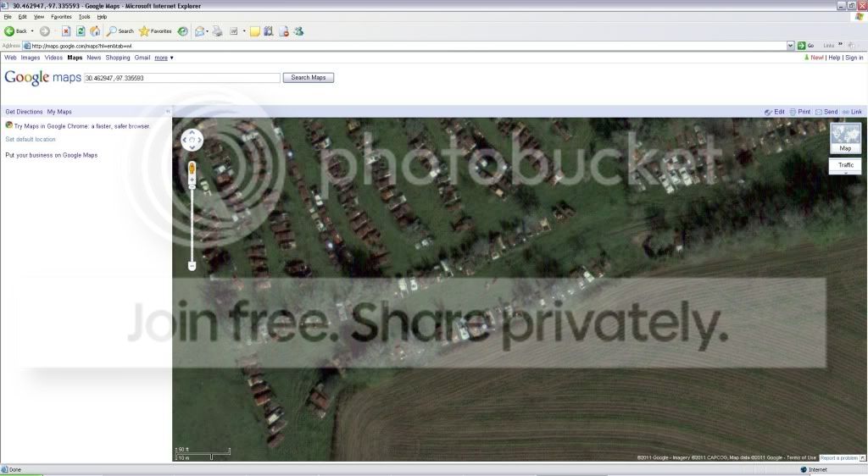Click the zoom in plus button
The image size is (868, 476).
(x=192, y=180)
